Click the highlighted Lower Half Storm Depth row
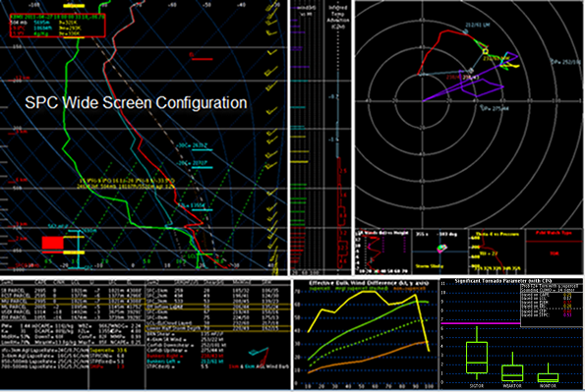This screenshot has height=392, width=585. pyautogui.click(x=218, y=328)
